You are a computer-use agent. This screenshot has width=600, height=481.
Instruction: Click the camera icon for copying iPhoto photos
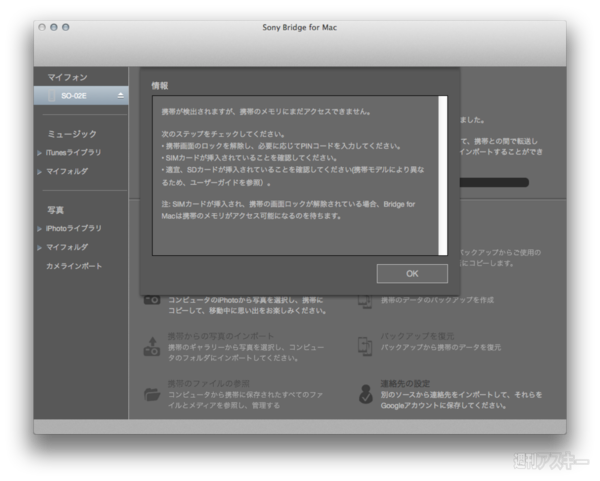click(152, 300)
